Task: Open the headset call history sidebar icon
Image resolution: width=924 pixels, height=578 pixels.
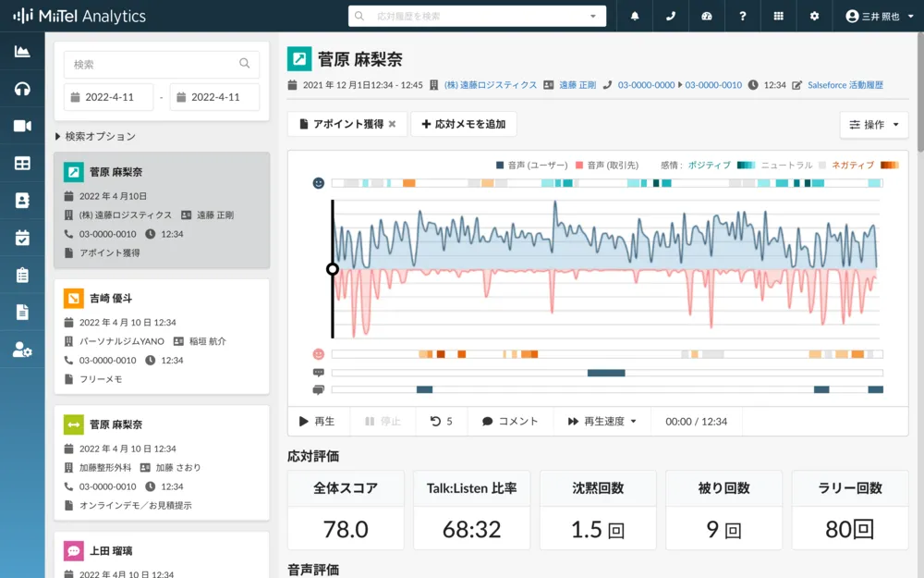Action: 22,89
